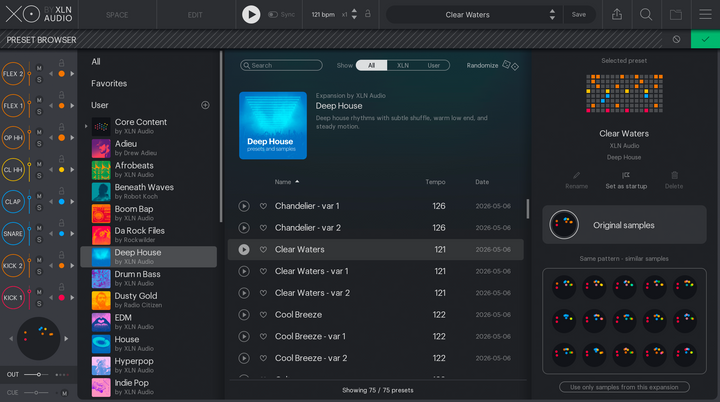Expand the Core Content tree arrow
Image resolution: width=720 pixels, height=402 pixels.
[x=86, y=126]
